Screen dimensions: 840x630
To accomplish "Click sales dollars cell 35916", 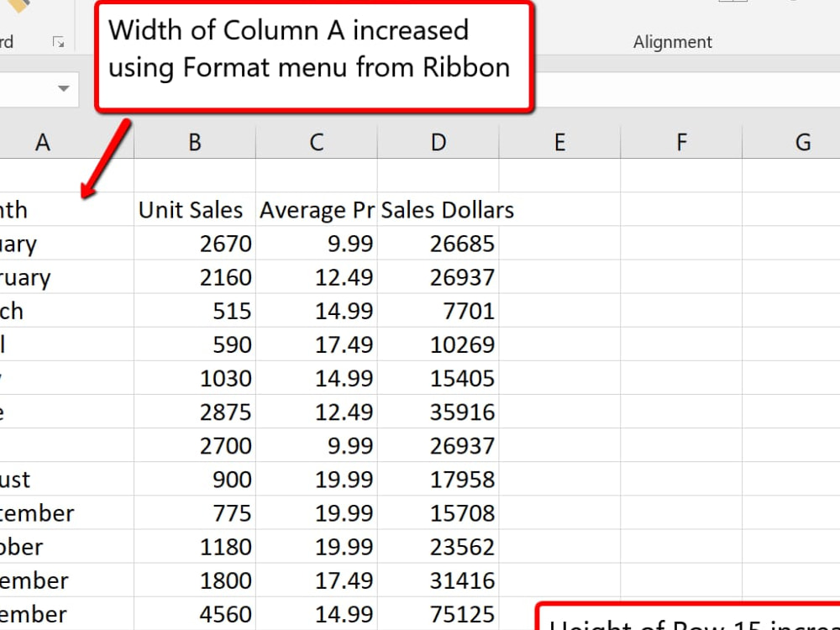I will tap(438, 412).
